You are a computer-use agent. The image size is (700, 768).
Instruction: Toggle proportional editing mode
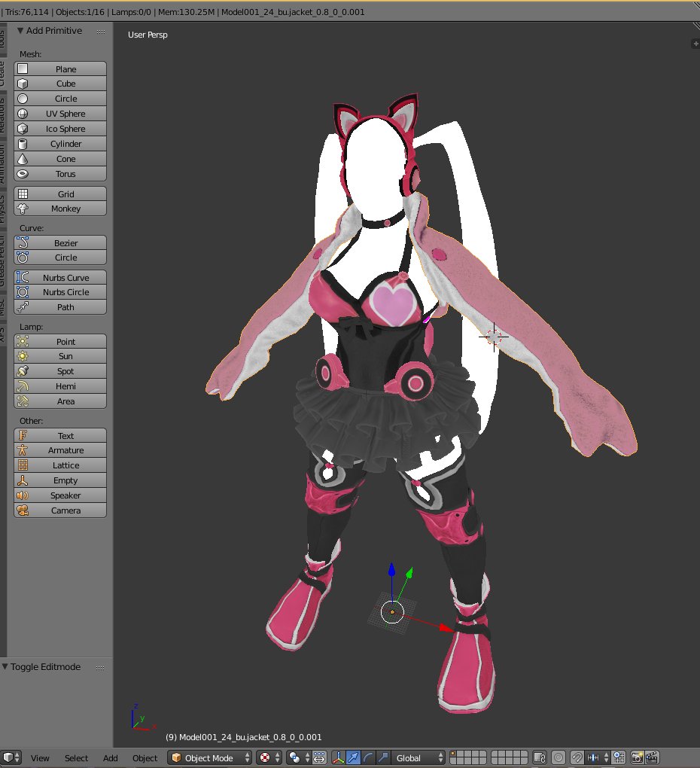558,757
